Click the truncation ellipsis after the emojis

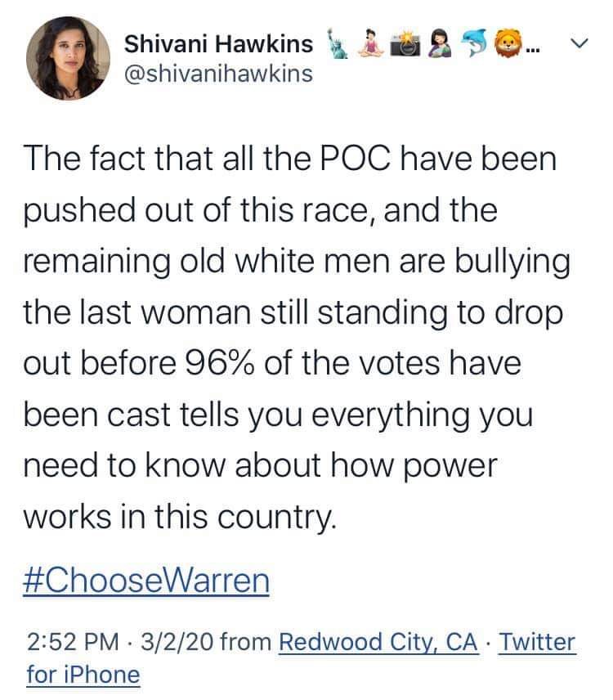coord(533,50)
